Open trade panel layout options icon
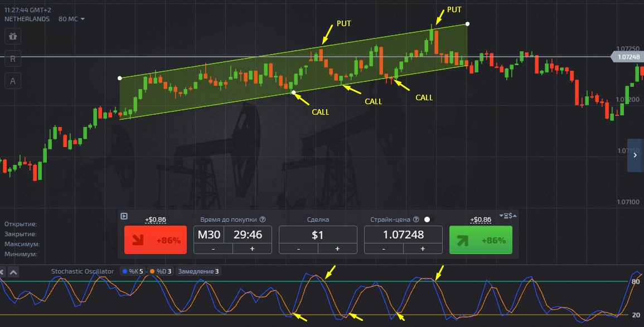The image size is (644, 327). (x=508, y=216)
